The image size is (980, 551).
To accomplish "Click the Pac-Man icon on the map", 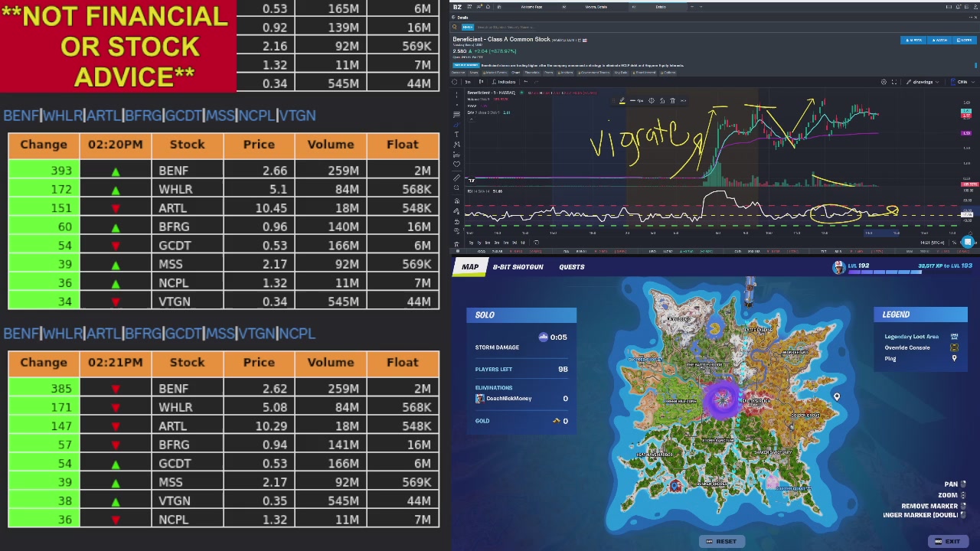I will click(714, 329).
